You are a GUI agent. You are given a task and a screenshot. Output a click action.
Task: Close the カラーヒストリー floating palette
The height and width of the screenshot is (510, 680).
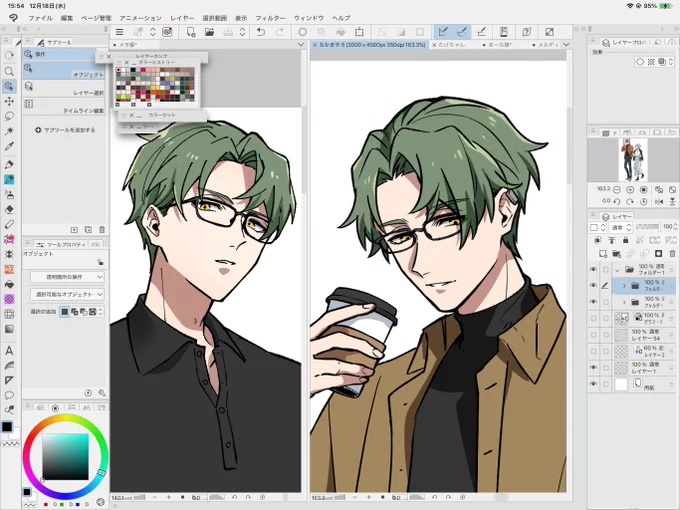[x=127, y=63]
